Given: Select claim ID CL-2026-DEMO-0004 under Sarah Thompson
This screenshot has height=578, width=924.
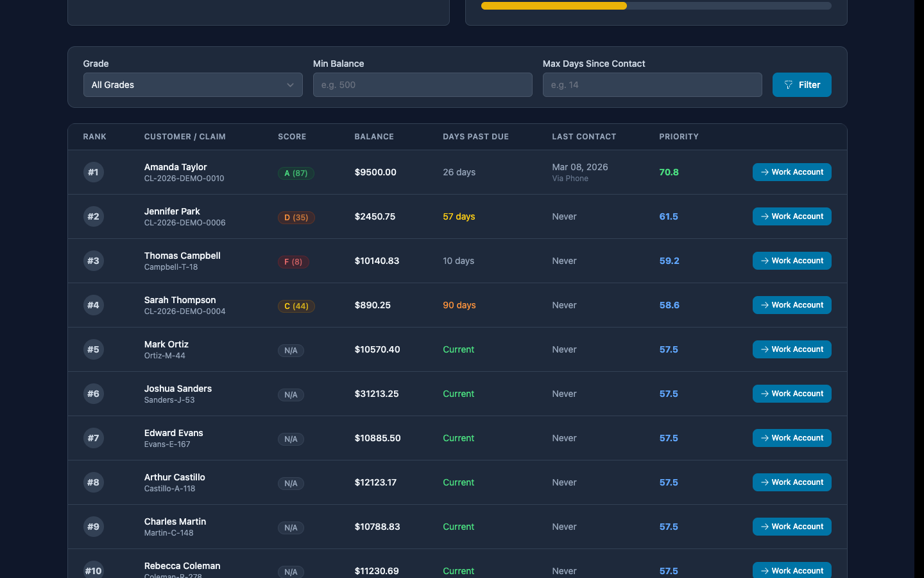Looking at the screenshot, I should click(184, 311).
